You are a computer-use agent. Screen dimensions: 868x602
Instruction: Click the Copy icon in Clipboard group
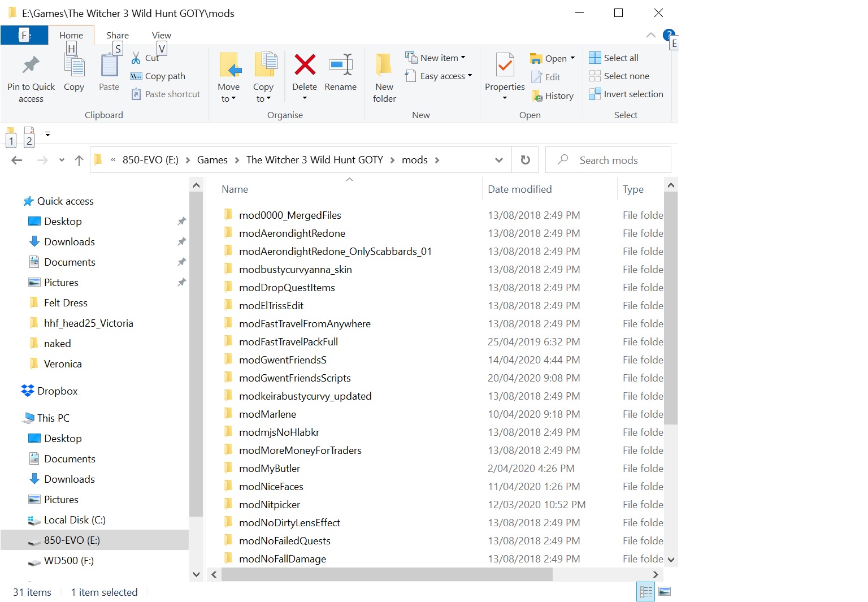74,66
